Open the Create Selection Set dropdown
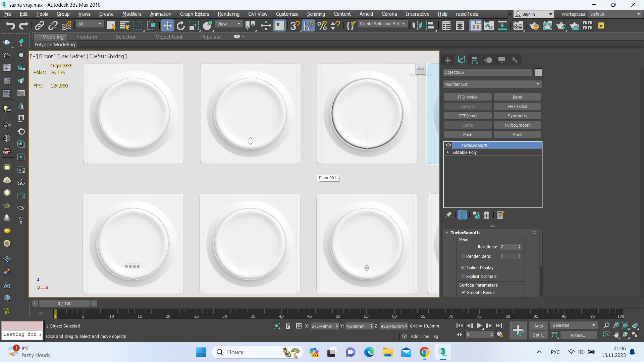Image resolution: width=644 pixels, height=362 pixels. (x=383, y=24)
